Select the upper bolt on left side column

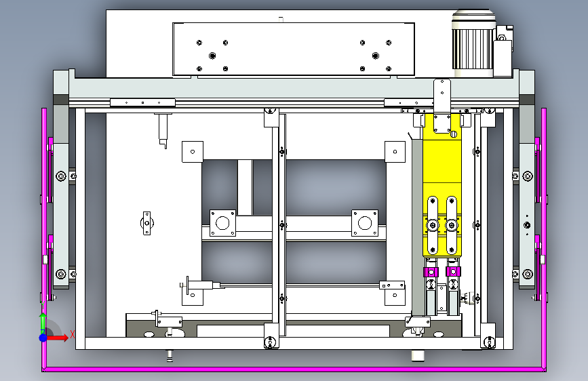(61, 176)
